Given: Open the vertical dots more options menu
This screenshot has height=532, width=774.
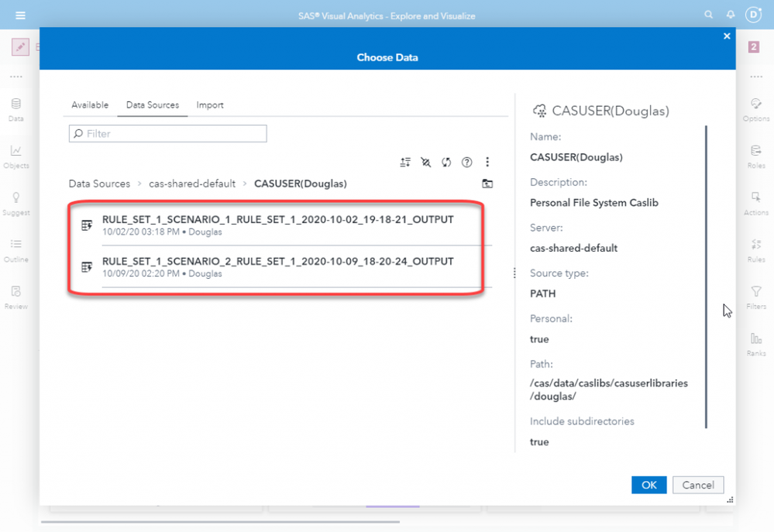Looking at the screenshot, I should (487, 162).
